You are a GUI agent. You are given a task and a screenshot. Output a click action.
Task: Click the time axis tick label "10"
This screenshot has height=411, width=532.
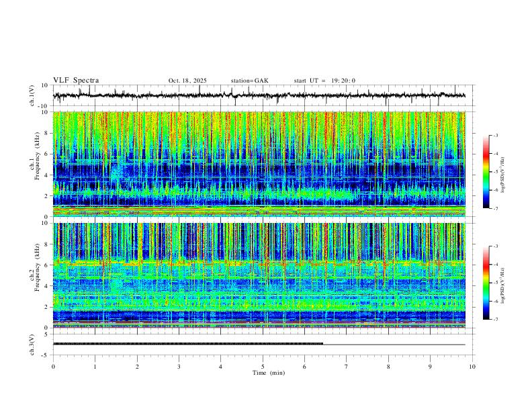click(x=472, y=367)
